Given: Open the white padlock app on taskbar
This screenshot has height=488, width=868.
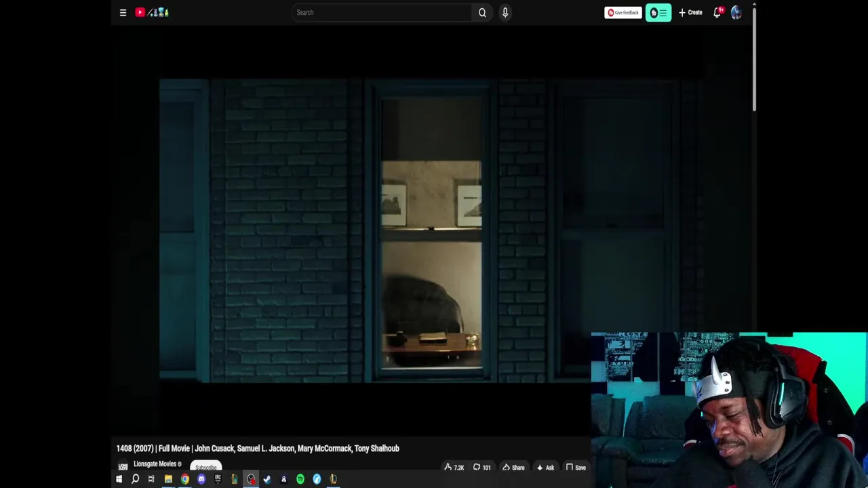Looking at the screenshot, I should [283, 479].
